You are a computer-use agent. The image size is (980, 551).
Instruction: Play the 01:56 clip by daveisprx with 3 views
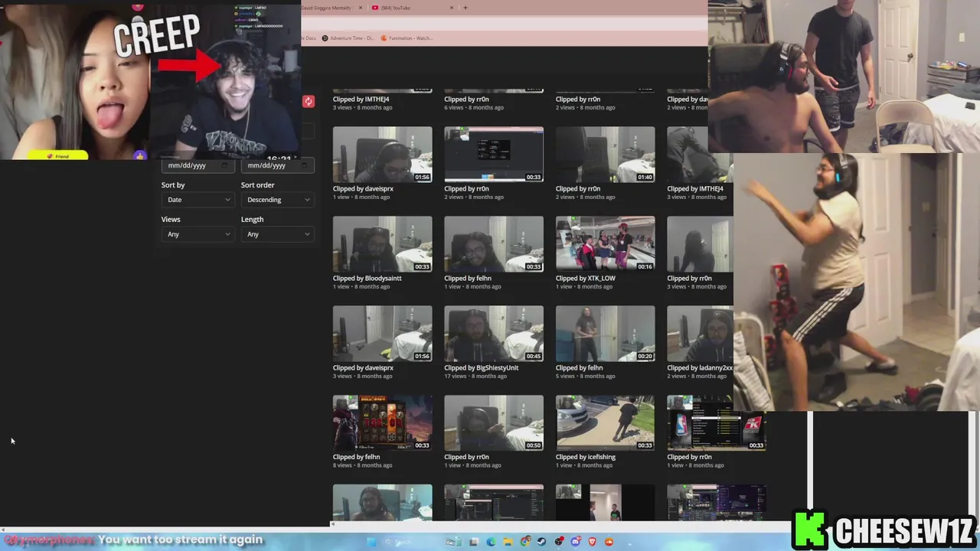coord(382,334)
